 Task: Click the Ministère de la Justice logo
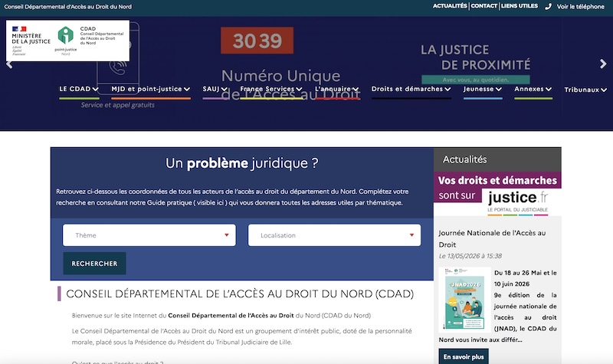point(31,41)
